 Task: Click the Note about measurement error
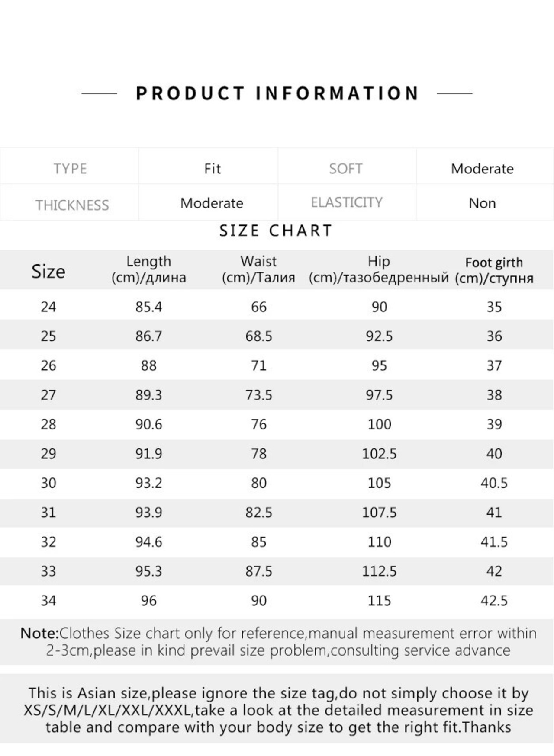278,642
